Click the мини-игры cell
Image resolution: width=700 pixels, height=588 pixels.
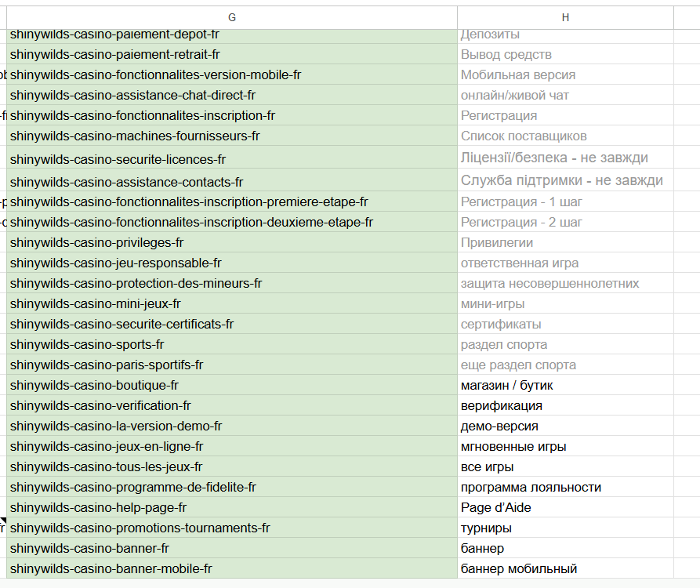pos(565,303)
